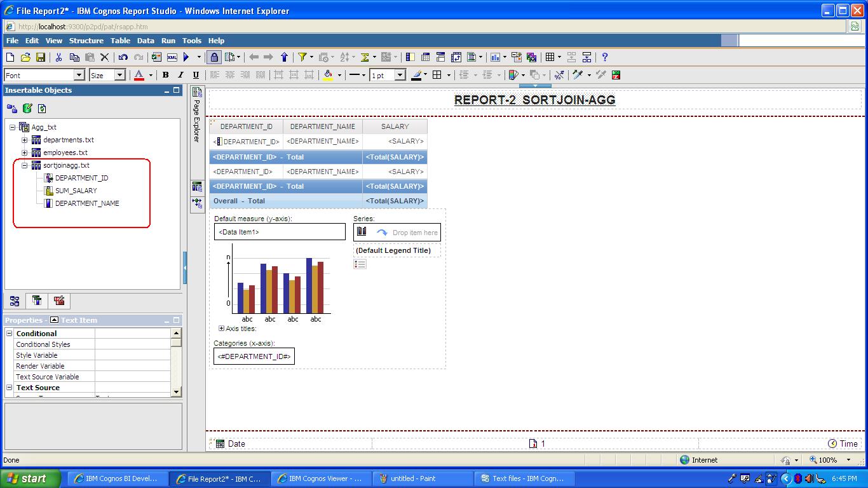Click the New report icon
This screenshot has width=868, height=488.
(10, 57)
